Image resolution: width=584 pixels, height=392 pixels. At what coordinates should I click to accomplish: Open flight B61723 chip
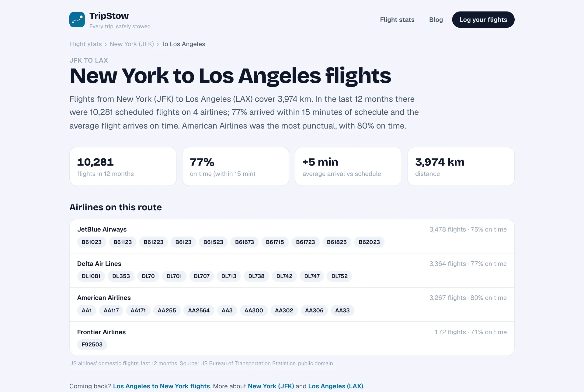pyautogui.click(x=306, y=242)
